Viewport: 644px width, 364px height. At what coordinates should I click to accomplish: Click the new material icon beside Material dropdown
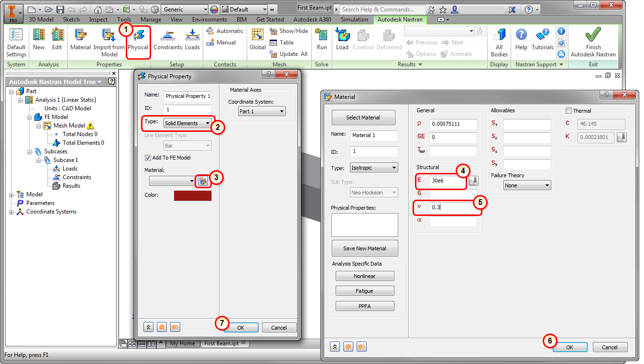pos(202,181)
